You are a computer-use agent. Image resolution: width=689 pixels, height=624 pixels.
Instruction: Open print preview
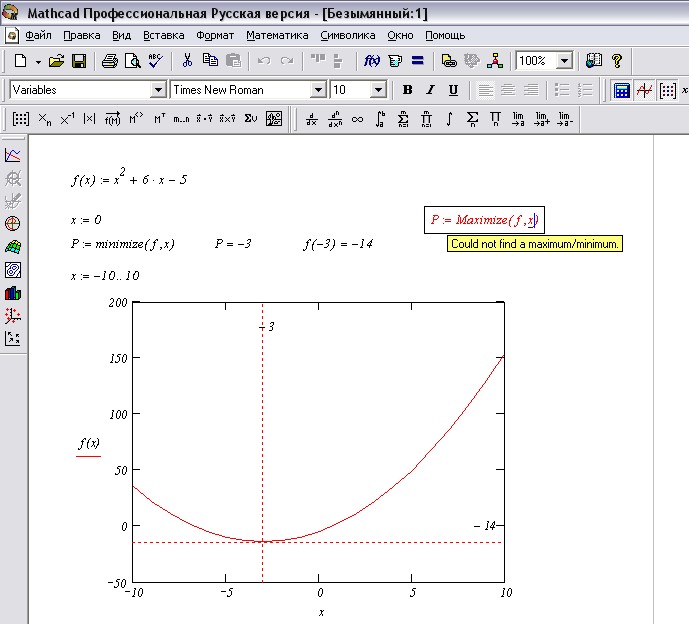133,61
